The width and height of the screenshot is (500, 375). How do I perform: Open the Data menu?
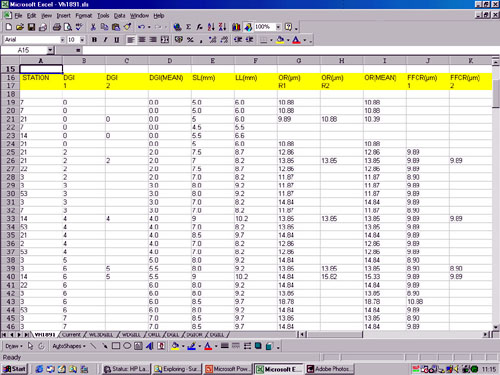click(119, 16)
